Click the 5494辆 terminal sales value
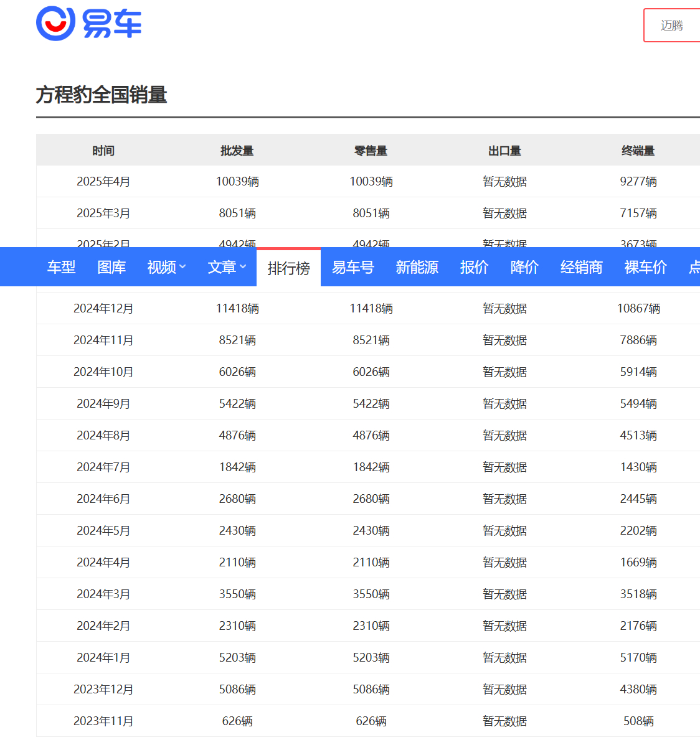700x750 pixels. 638,403
